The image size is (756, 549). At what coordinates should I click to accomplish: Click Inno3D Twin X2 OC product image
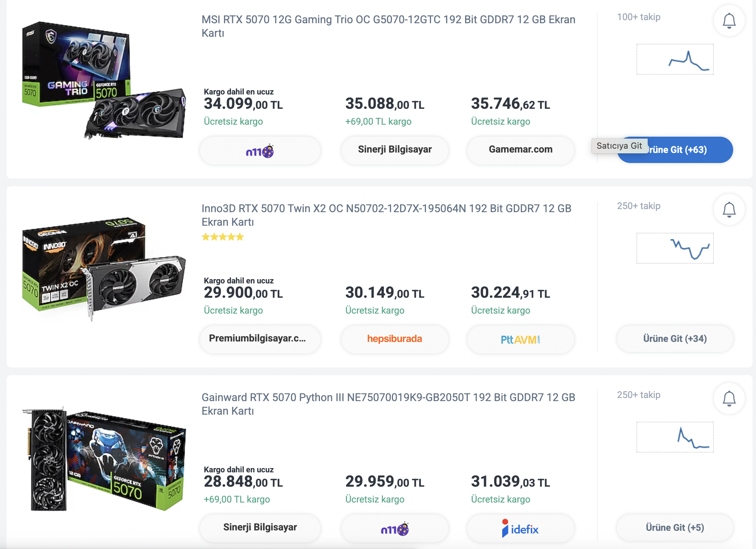point(104,269)
